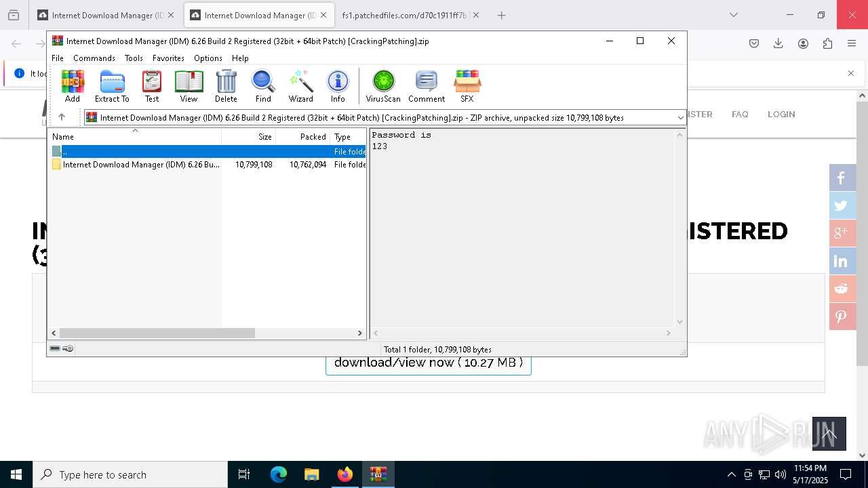The height and width of the screenshot is (488, 868).
Task: Expand the archive path dropdown
Action: 680,118
